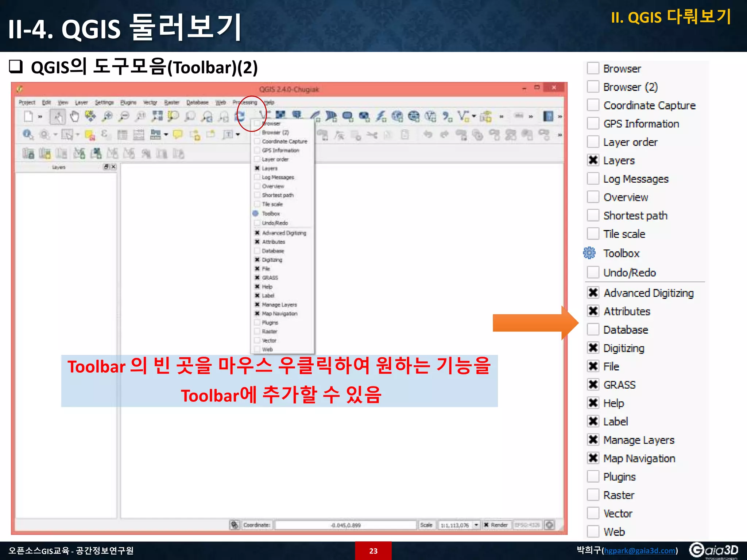Tick the Coordinate Capture checkbox in enlarged list
Viewport: 747px width, 560px height.
pyautogui.click(x=593, y=105)
